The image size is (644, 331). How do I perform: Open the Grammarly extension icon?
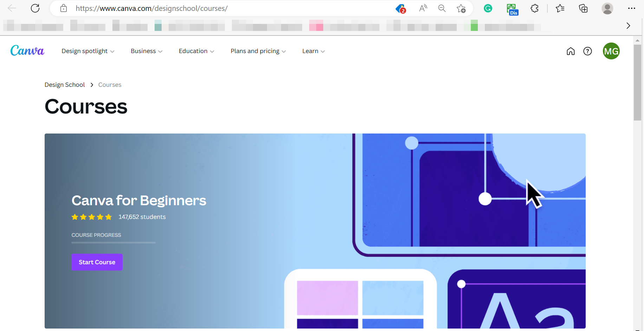coord(488,8)
